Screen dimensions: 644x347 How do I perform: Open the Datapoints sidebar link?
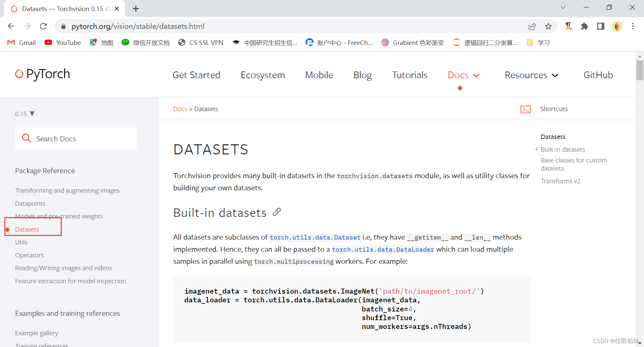click(30, 203)
